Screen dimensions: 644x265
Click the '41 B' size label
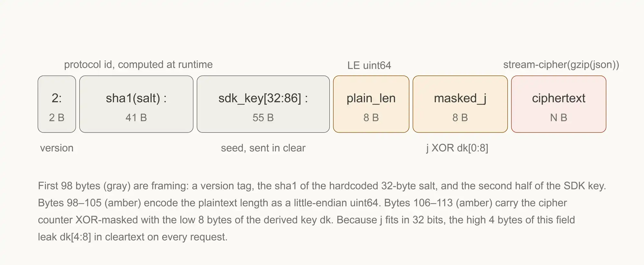[136, 118]
